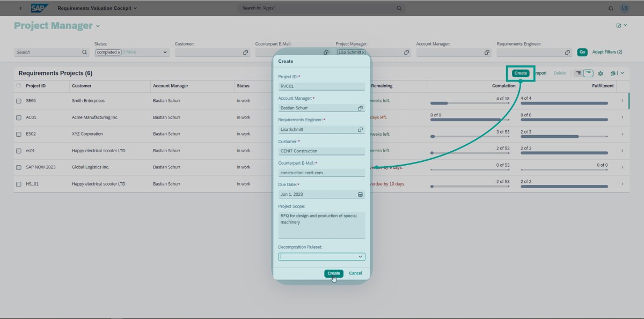The height and width of the screenshot is (319, 644).
Task: Open value help for Counterpart E-Mail filter
Action: pyautogui.click(x=326, y=53)
